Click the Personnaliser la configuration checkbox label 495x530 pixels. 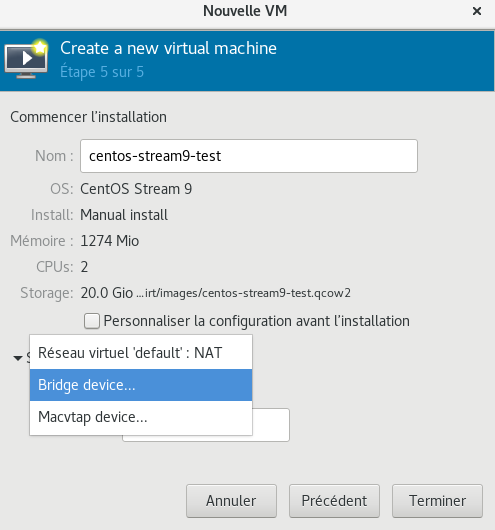(257, 321)
